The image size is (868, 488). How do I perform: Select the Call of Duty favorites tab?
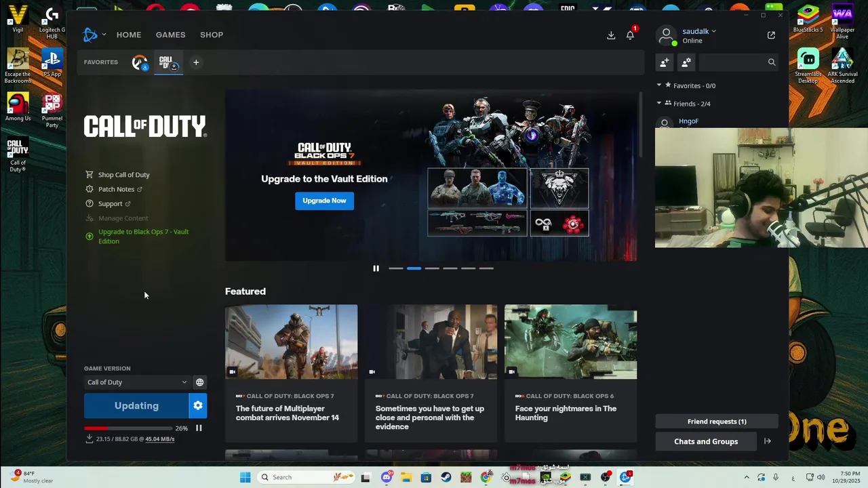[168, 62]
